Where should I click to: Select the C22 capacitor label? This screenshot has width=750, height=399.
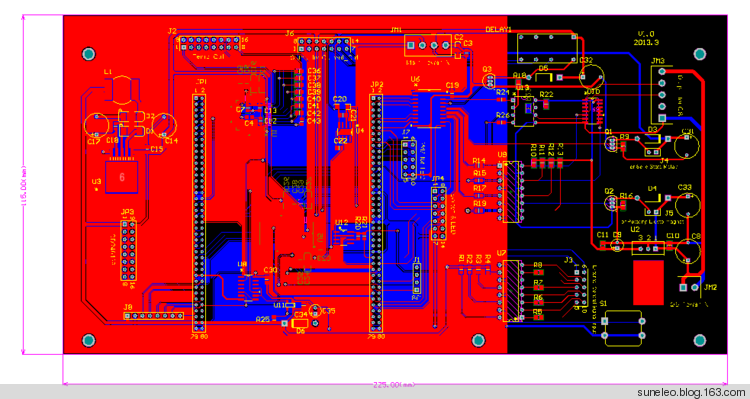pyautogui.click(x=341, y=141)
